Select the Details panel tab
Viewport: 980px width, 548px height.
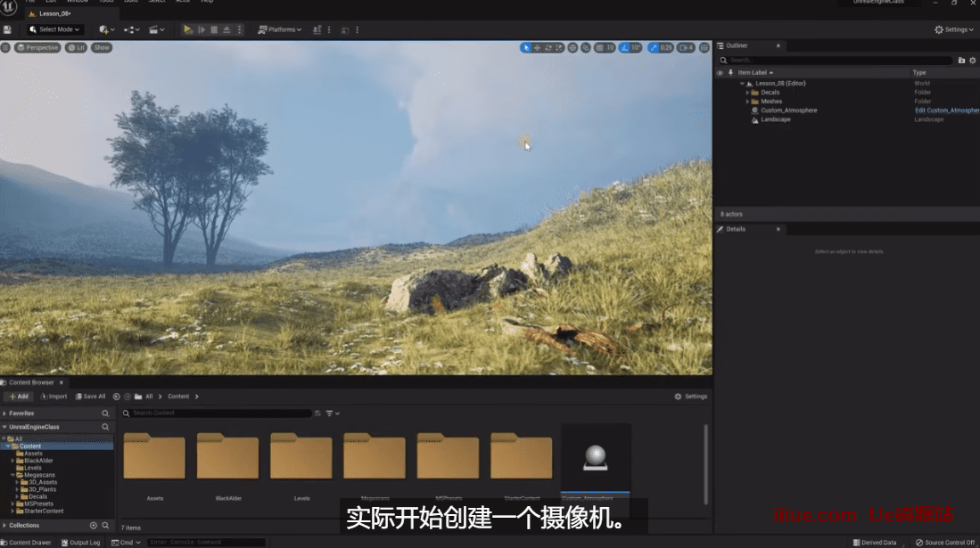pos(736,229)
